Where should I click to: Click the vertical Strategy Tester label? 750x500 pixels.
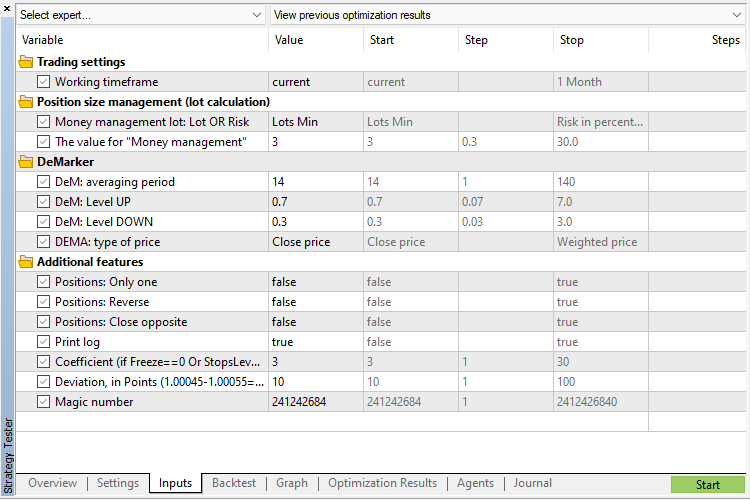[x=8, y=456]
